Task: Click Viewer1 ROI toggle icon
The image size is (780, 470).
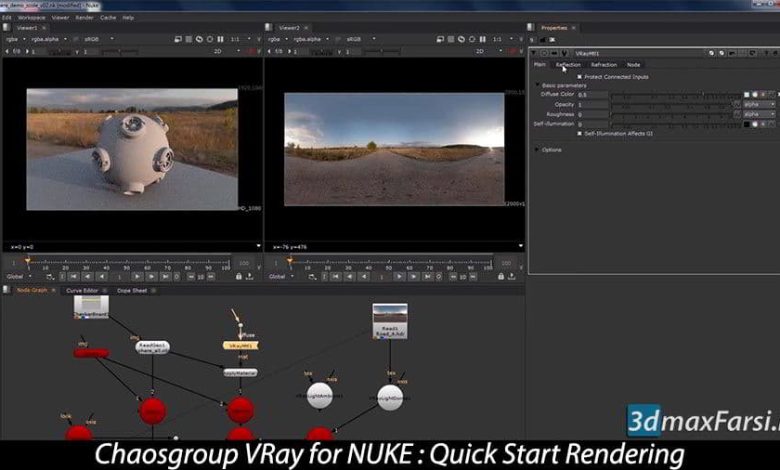Action: (x=178, y=39)
